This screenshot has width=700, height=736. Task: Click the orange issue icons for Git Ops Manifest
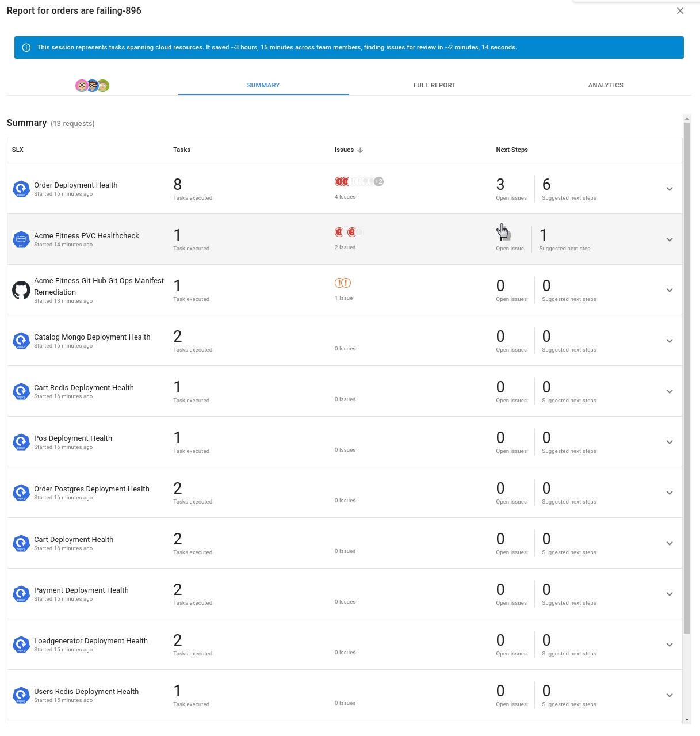343,283
